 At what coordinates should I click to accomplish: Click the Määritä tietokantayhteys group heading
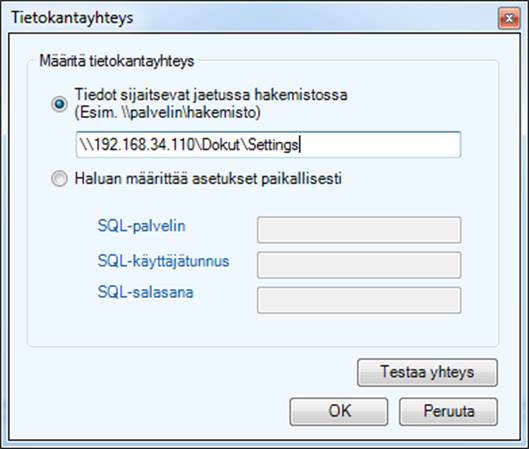pyautogui.click(x=117, y=61)
